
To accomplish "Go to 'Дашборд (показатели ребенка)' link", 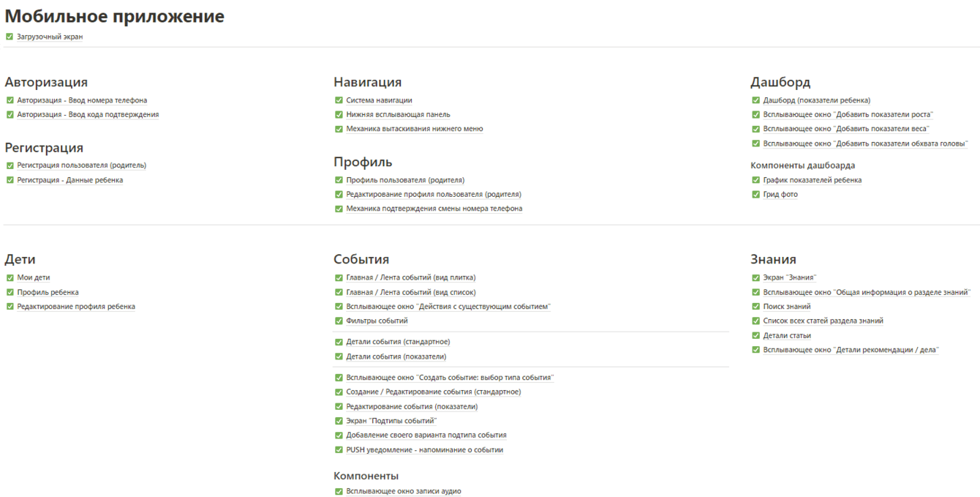I will click(x=816, y=100).
